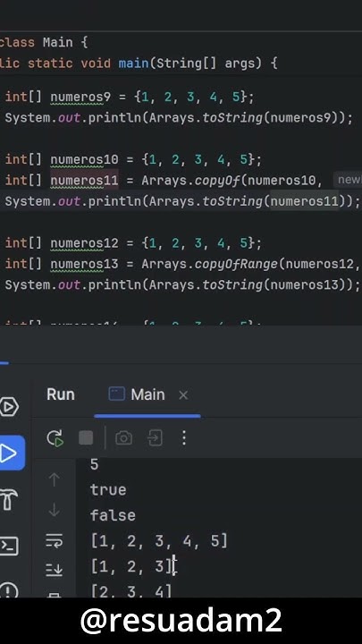This screenshot has width=362, height=644.
Task: Click the up arrow in console gutter
Action: click(x=55, y=479)
